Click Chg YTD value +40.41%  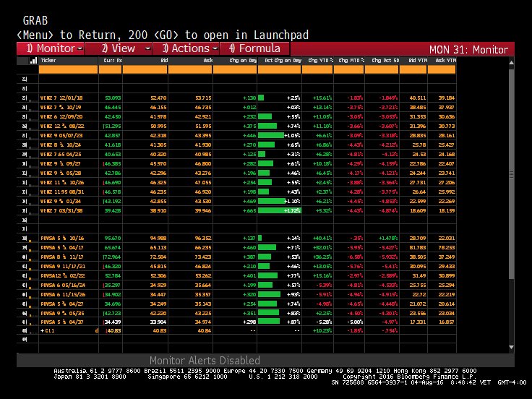[322, 239]
